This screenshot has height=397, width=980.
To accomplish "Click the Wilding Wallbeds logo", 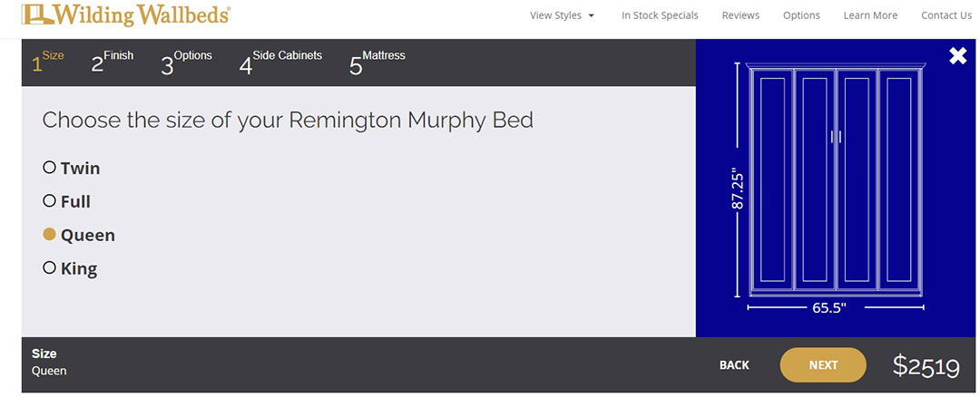I will tap(126, 15).
